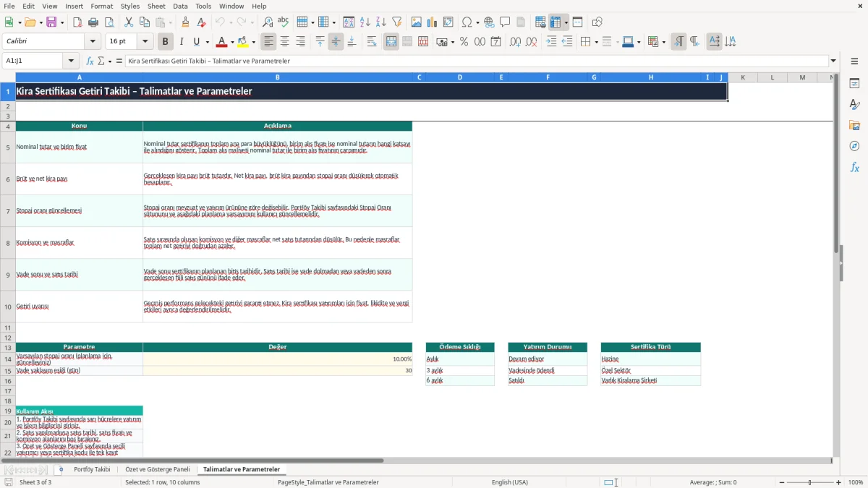Toggle Italic formatting
The height and width of the screenshot is (488, 868).
tap(182, 42)
